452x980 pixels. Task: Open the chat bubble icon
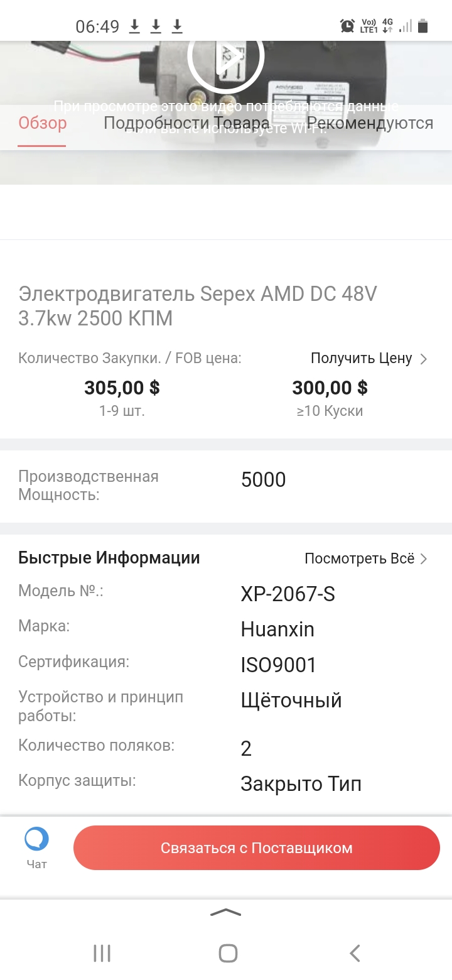tap(36, 839)
